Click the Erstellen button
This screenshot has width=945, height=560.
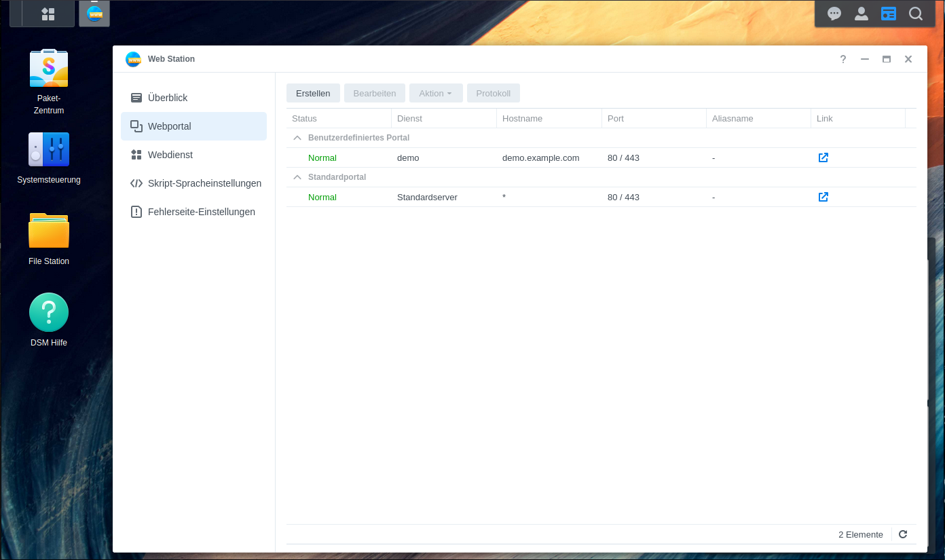313,93
